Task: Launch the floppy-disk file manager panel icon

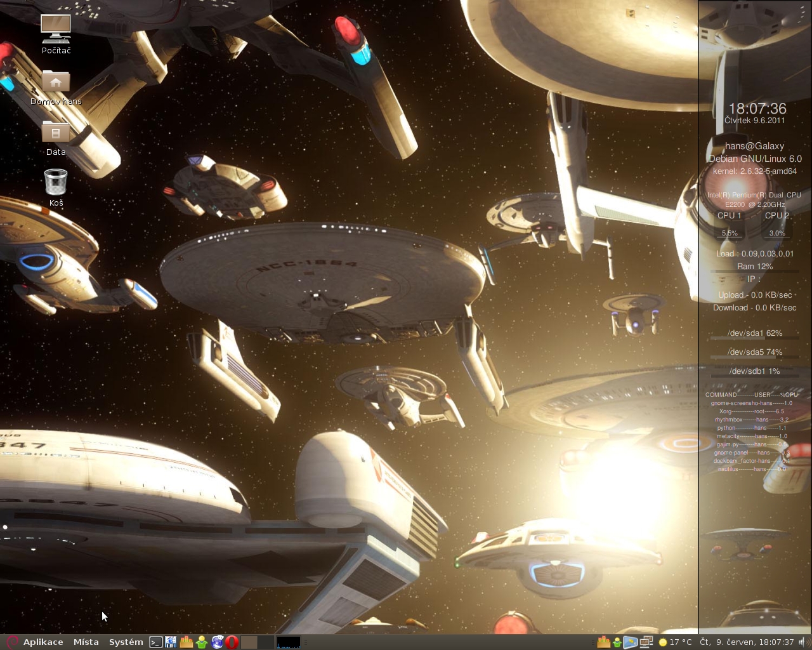Action: click(171, 642)
